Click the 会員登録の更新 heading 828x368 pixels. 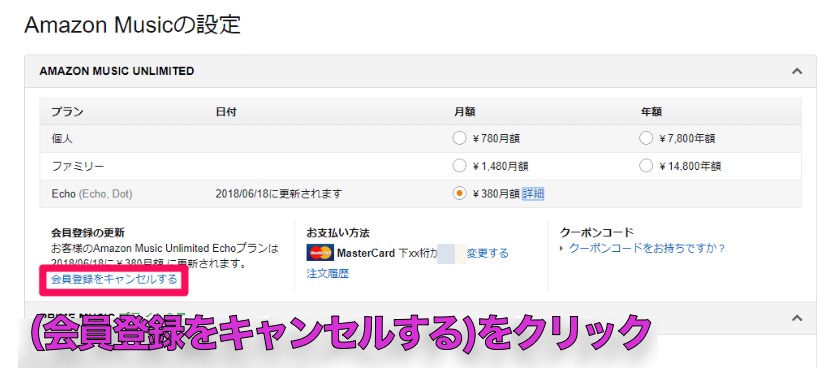click(88, 233)
